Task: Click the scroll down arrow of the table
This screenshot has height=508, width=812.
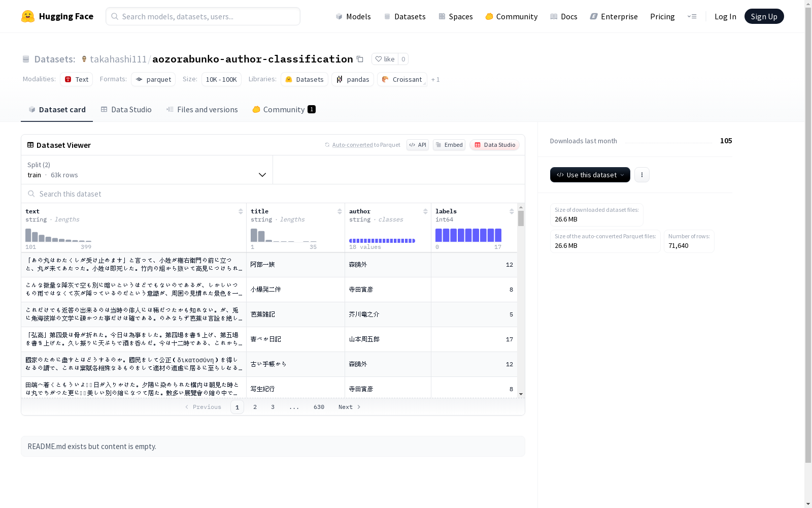Action: click(521, 394)
